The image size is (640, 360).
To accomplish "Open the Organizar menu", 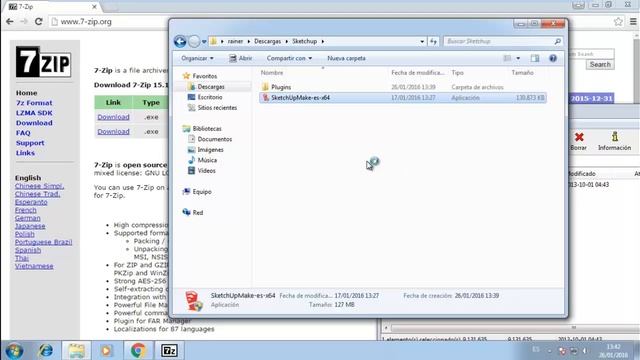I will (x=197, y=58).
